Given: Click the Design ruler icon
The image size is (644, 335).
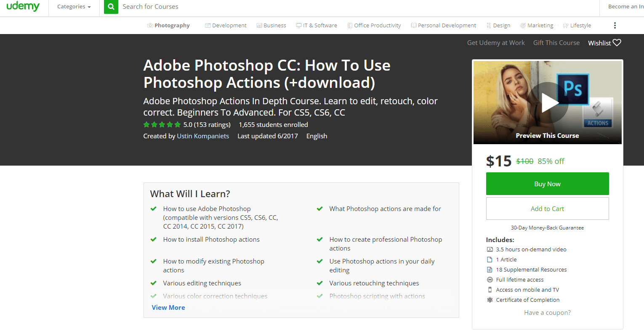Looking at the screenshot, I should 489,26.
